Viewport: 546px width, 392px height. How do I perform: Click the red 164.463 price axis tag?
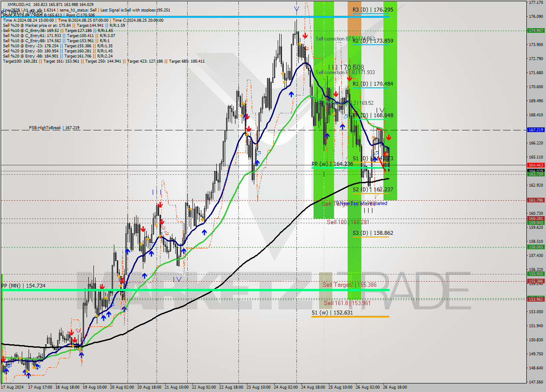click(x=535, y=165)
